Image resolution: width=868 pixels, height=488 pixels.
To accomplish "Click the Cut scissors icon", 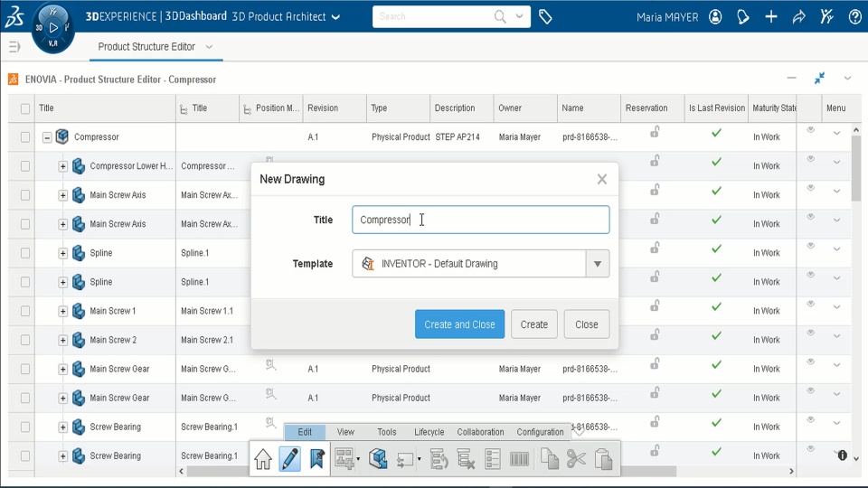I will pos(576,459).
